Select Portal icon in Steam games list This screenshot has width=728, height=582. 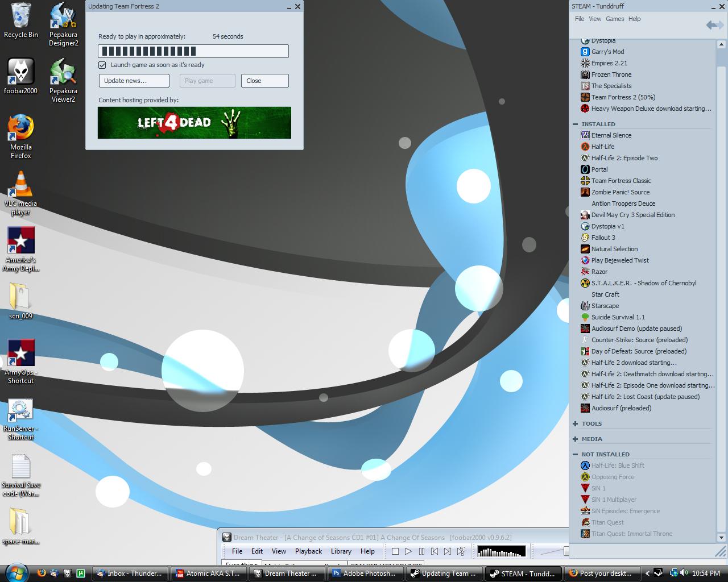click(585, 169)
